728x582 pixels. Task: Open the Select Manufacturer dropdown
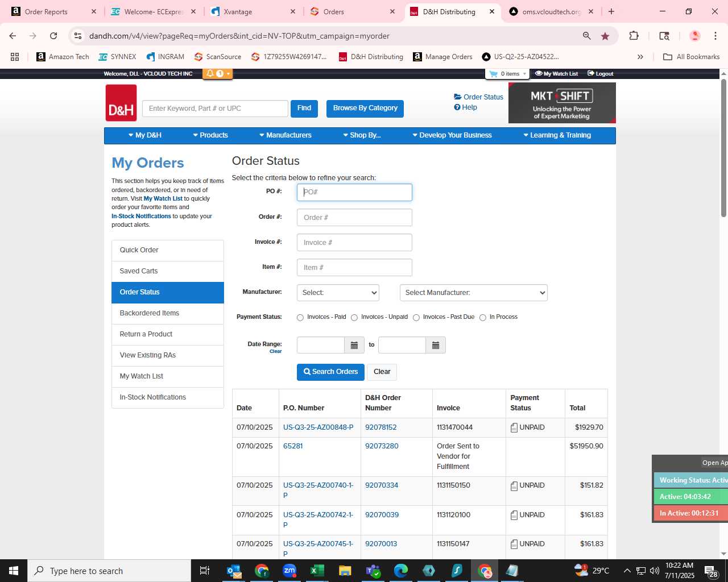[x=474, y=293]
